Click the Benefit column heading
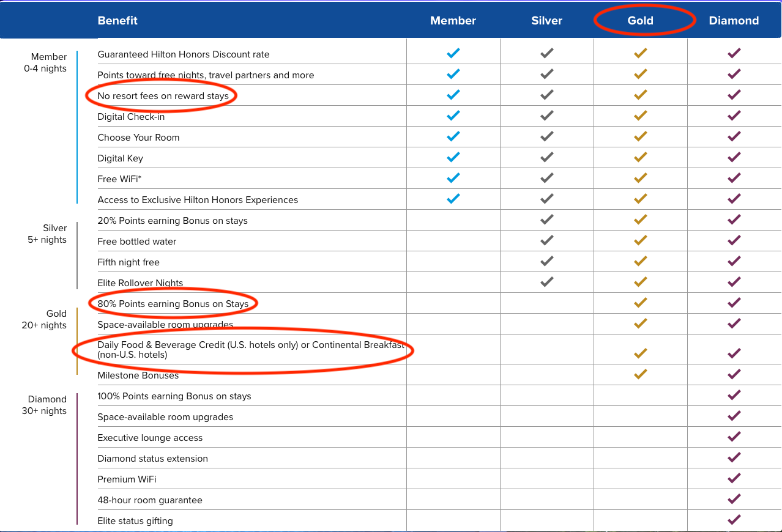This screenshot has height=532, width=782. [117, 21]
